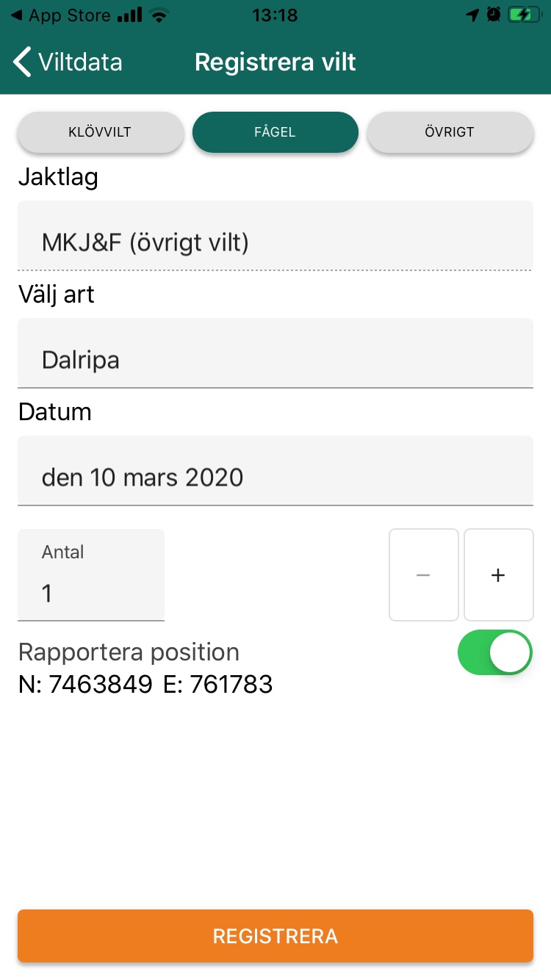Tap the location arrow status icon
The height and width of the screenshot is (980, 551).
coord(472,15)
